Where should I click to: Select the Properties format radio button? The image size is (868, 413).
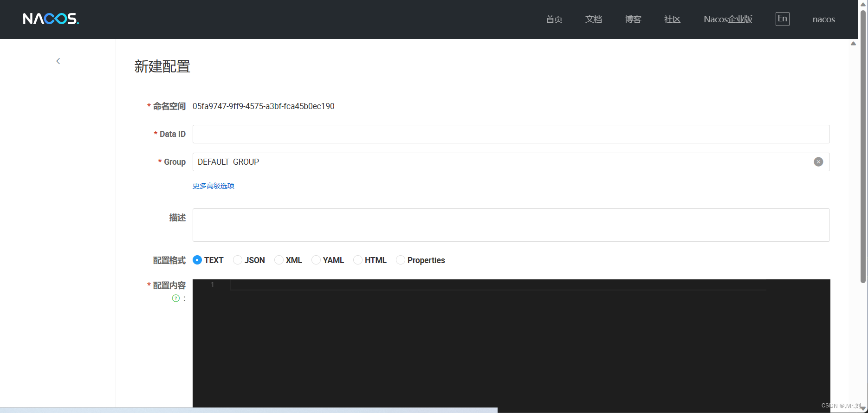[x=401, y=260]
